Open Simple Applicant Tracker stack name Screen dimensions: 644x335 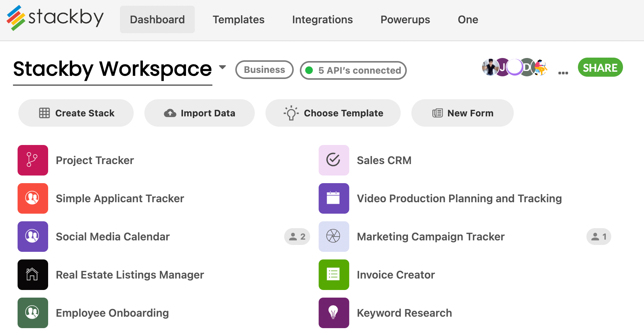(x=120, y=198)
